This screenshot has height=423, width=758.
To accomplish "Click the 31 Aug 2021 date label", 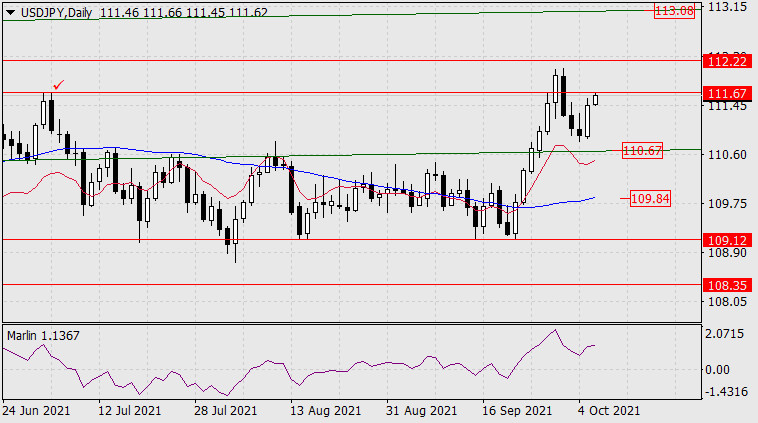I will 421,411.
